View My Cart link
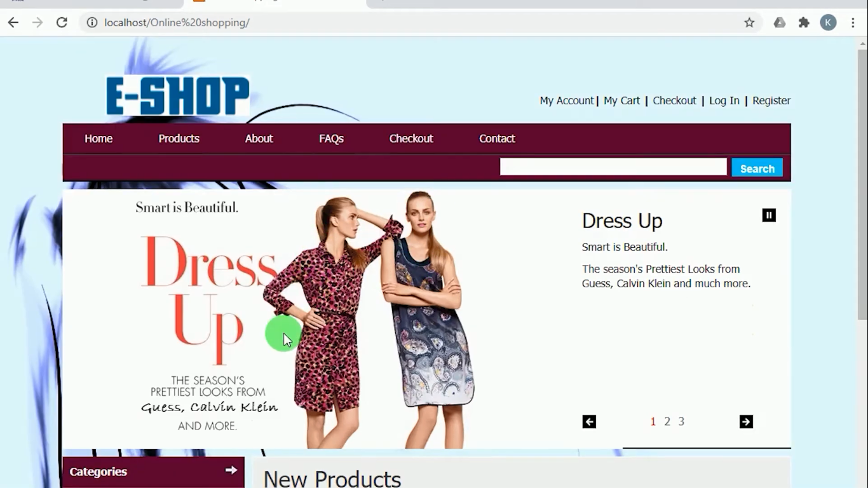Screen dimensions: 868x488 pos(621,100)
